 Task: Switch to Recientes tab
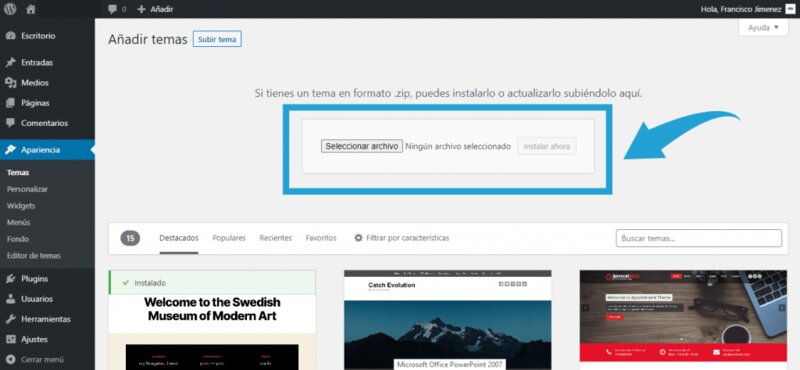(276, 238)
